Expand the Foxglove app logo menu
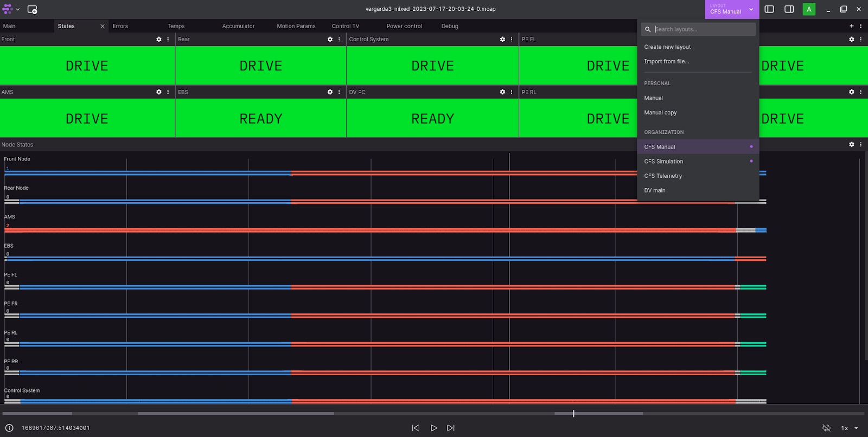The width and height of the screenshot is (868, 437). (x=11, y=9)
